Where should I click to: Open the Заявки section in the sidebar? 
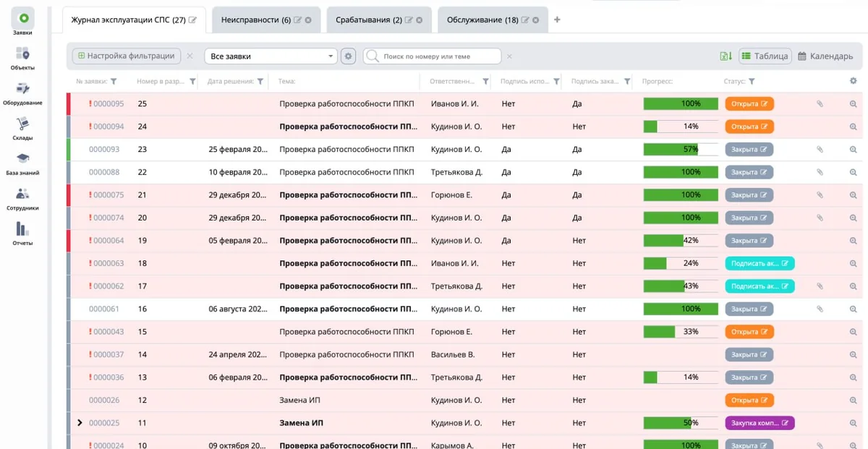coord(22,22)
